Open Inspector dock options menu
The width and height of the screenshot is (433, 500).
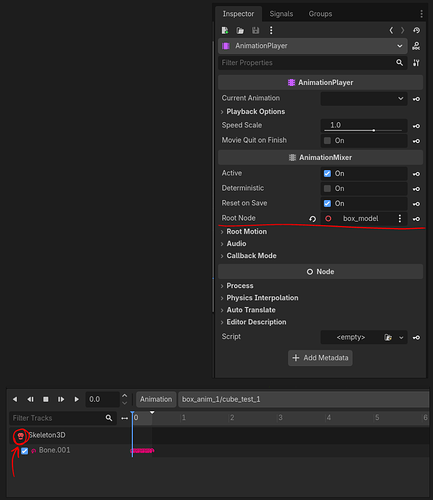(422, 14)
